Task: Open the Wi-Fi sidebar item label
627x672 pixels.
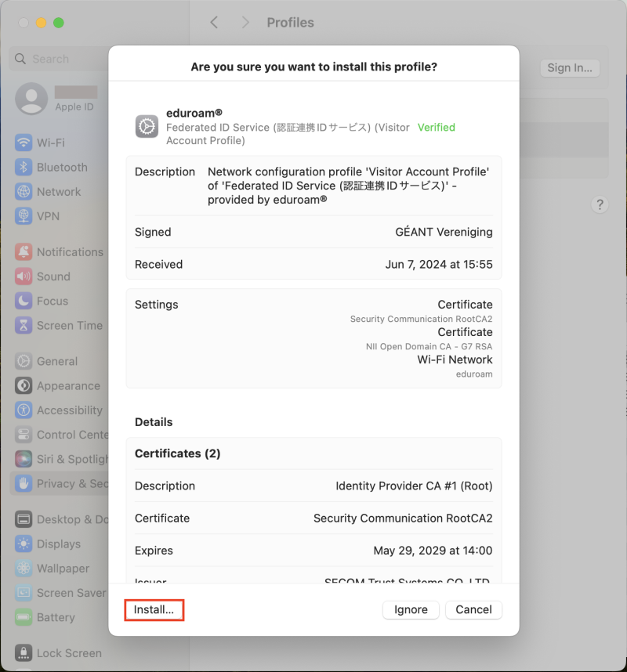Action: coord(51,143)
